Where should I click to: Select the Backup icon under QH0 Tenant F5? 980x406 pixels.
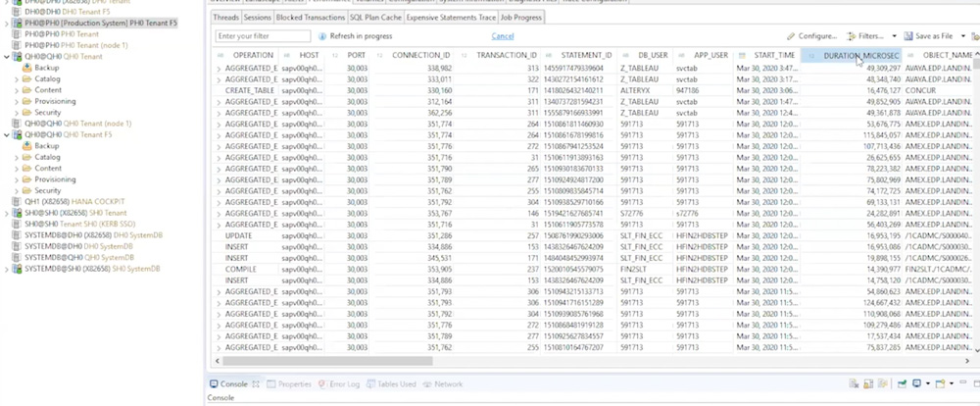[26, 146]
